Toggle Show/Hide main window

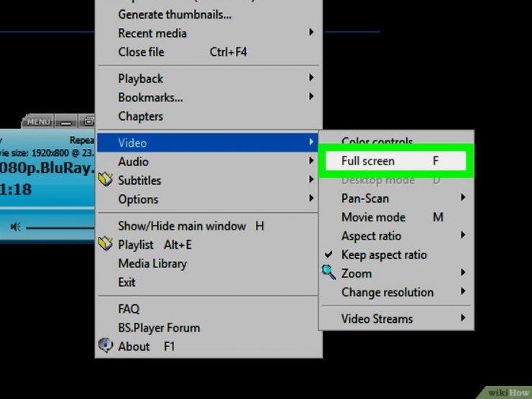pos(182,226)
